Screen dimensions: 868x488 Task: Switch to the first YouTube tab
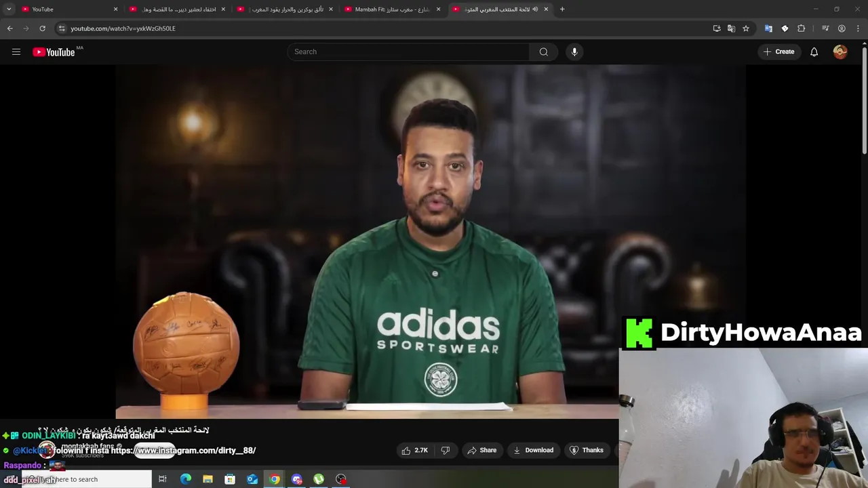[69, 9]
